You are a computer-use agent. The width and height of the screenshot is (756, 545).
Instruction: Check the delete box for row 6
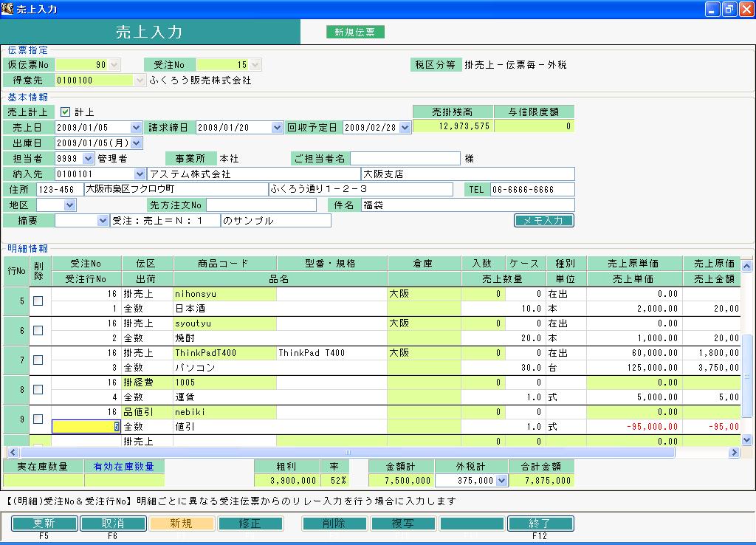coord(38,330)
